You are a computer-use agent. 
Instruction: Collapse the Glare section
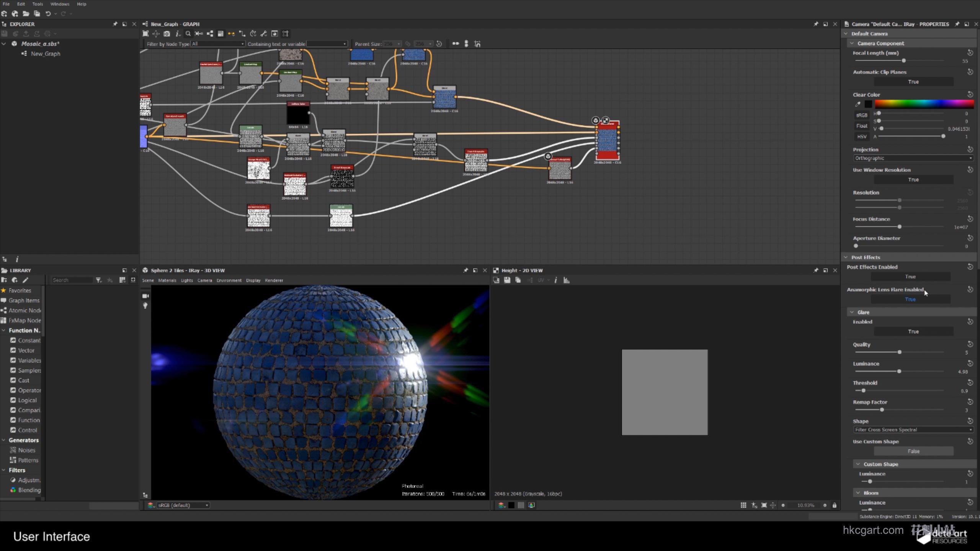852,312
